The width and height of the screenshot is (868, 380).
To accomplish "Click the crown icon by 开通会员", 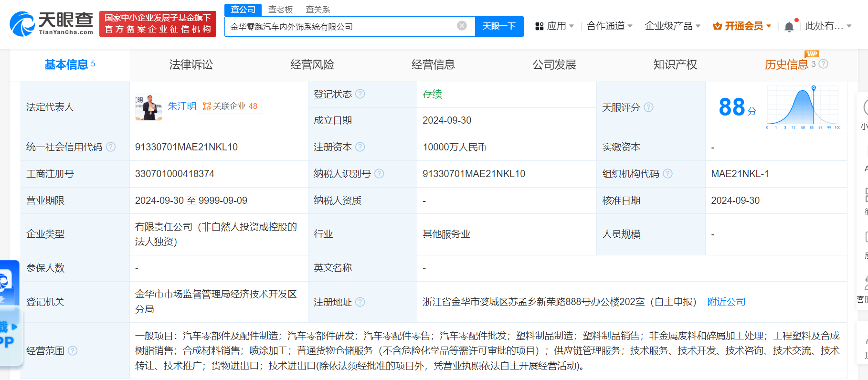I will tap(717, 26).
